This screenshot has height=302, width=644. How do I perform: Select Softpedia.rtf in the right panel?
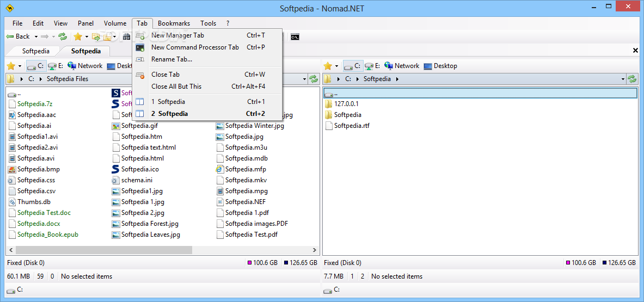(x=347, y=126)
